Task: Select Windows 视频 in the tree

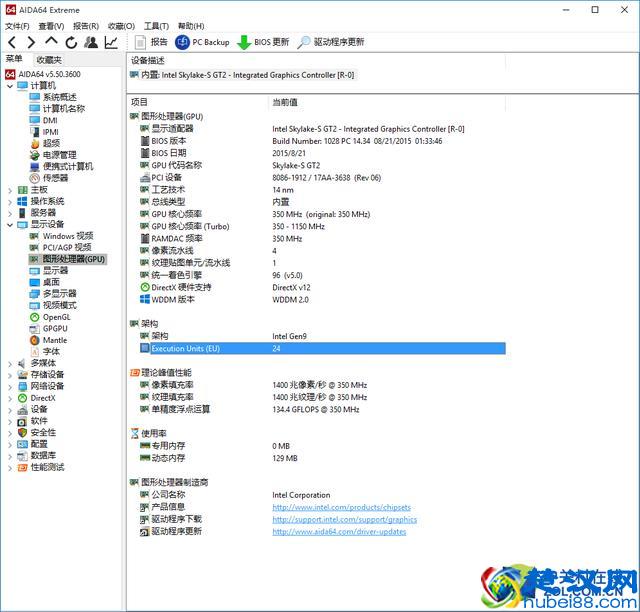Action: tap(61, 236)
